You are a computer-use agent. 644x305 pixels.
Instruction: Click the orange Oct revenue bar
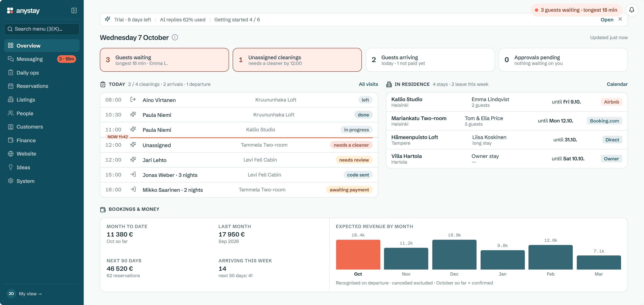click(358, 254)
